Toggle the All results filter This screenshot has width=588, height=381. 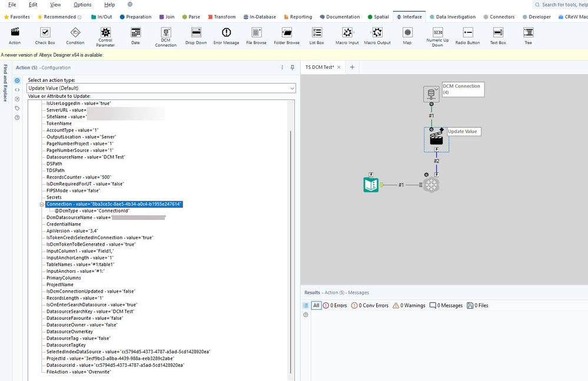(x=316, y=306)
